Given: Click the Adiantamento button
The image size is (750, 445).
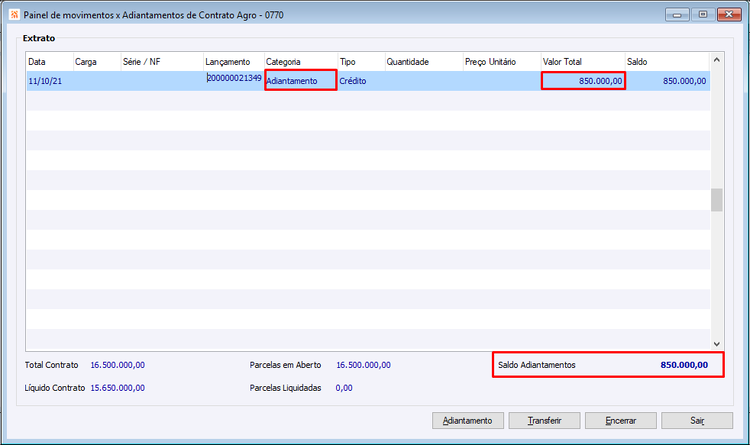Looking at the screenshot, I should tap(468, 421).
